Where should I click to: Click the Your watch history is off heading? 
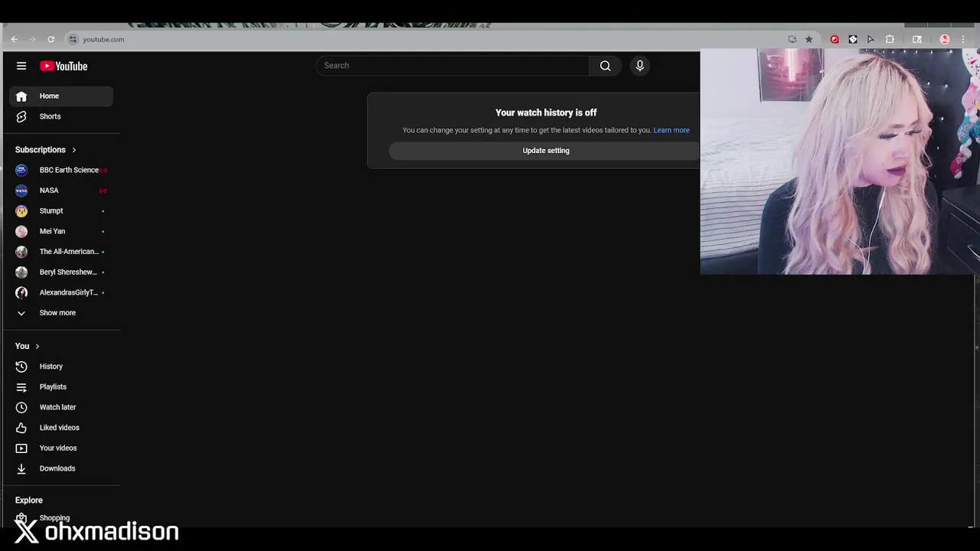click(x=546, y=112)
